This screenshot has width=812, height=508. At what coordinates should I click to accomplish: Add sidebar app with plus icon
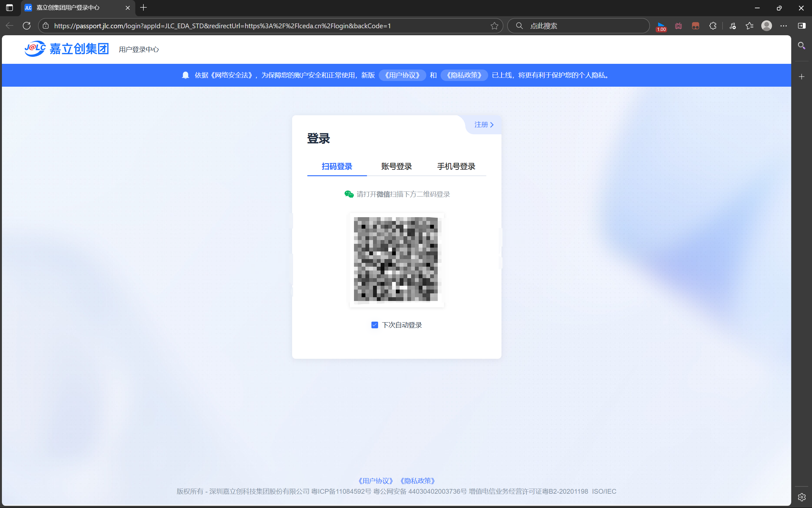pyautogui.click(x=802, y=77)
